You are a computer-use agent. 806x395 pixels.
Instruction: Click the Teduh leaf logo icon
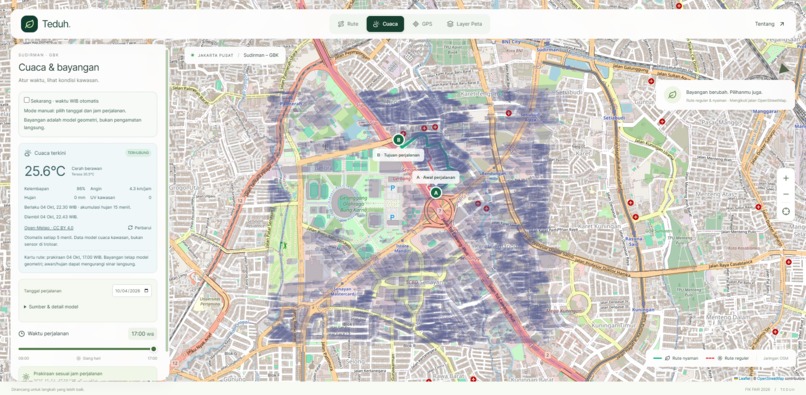pos(29,24)
